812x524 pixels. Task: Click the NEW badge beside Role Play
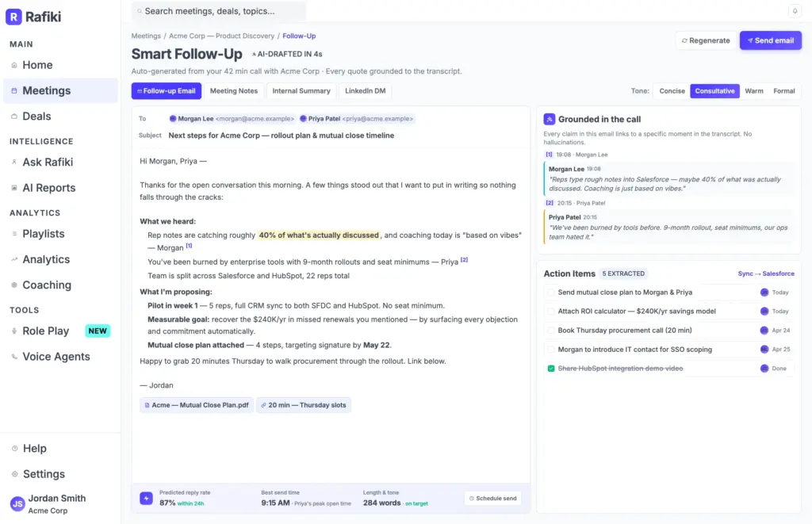pos(98,331)
